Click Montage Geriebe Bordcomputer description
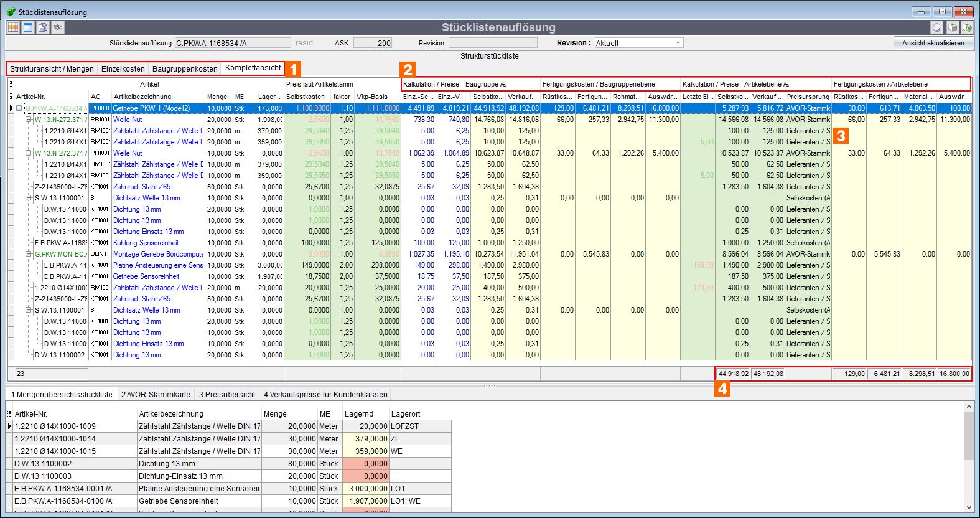The height and width of the screenshot is (518, 980). pos(159,254)
